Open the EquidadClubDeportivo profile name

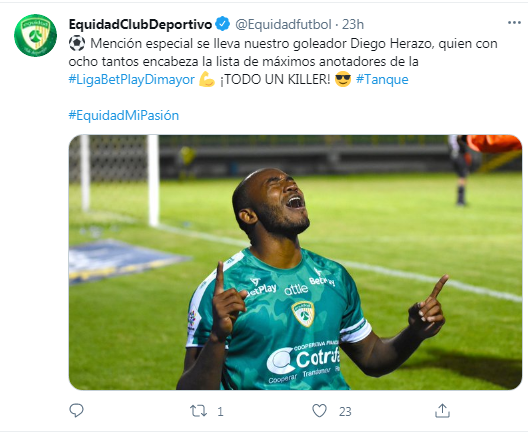tap(140, 24)
